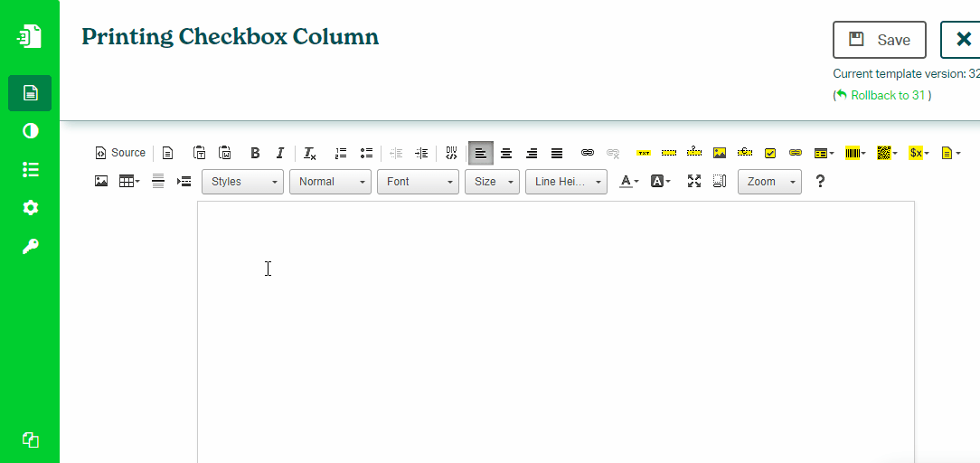
Task: Toggle left text alignment
Action: tap(481, 154)
